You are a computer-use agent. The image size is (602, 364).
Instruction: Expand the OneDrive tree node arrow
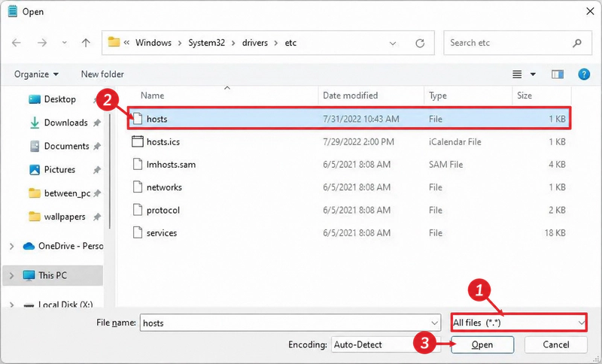click(x=11, y=246)
